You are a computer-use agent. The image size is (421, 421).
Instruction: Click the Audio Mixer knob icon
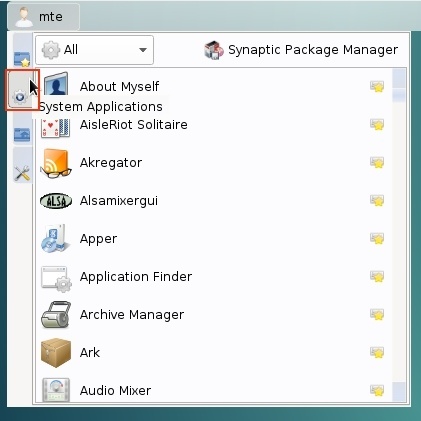[x=56, y=390]
